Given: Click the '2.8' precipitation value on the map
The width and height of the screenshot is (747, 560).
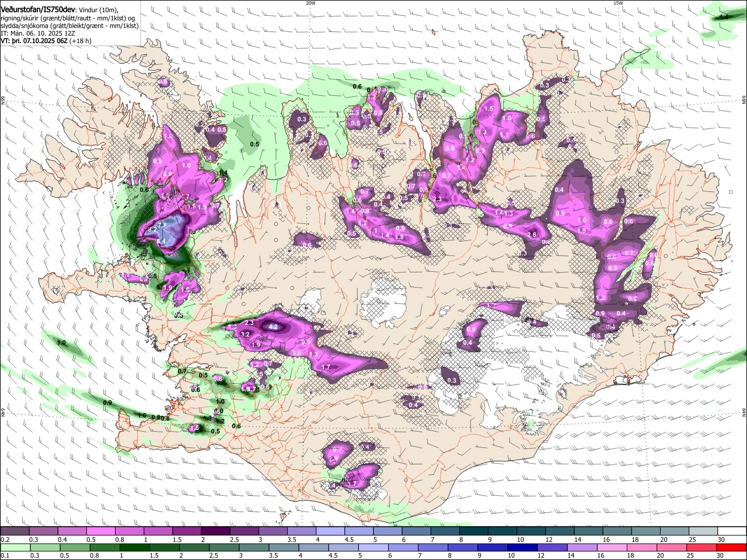Looking at the screenshot, I should 532,235.
